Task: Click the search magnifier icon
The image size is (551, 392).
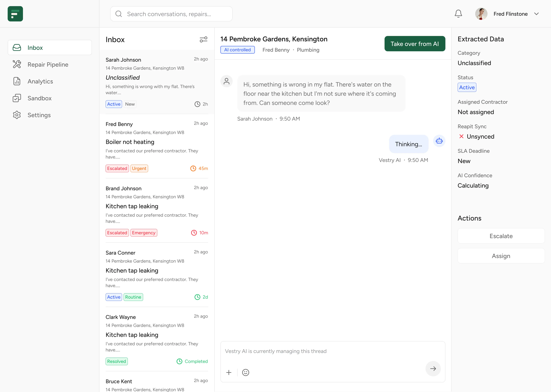Action: point(119,14)
